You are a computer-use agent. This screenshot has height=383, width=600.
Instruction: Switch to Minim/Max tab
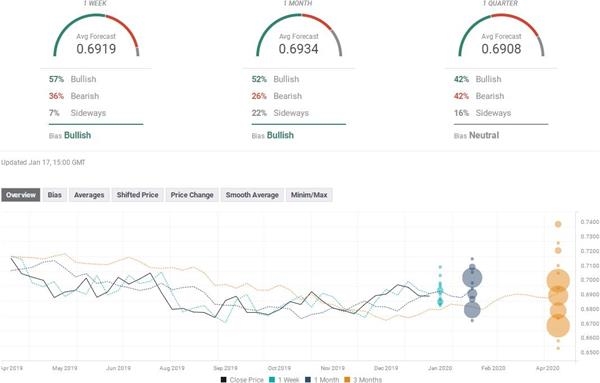[309, 195]
